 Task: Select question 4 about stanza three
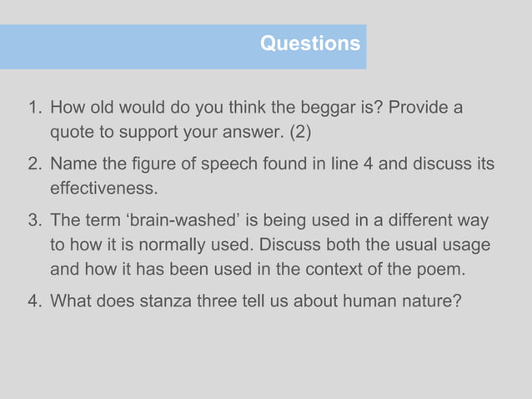pos(245,301)
